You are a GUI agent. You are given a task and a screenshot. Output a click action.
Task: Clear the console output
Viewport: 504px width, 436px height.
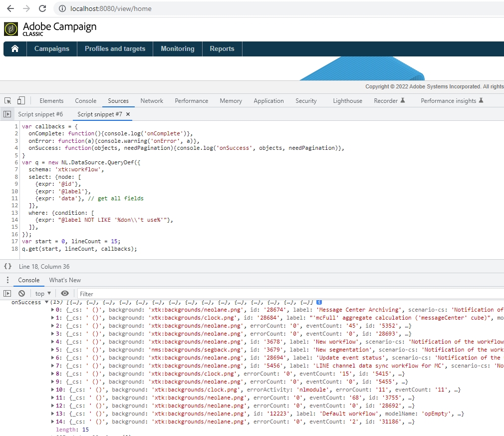click(x=21, y=294)
